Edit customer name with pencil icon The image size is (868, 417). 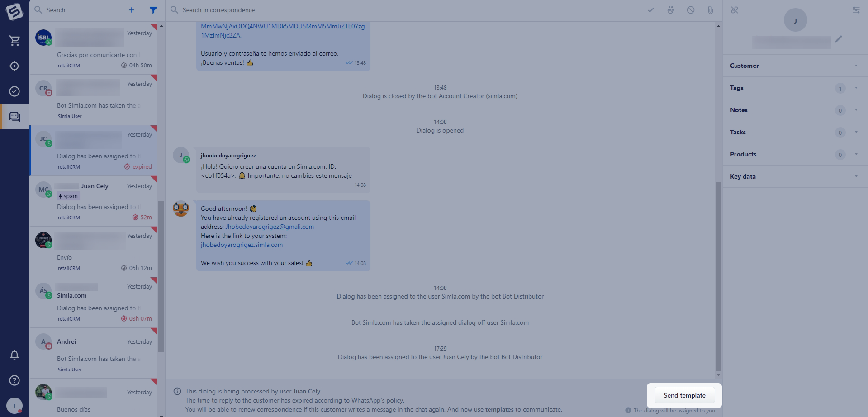[x=839, y=39]
